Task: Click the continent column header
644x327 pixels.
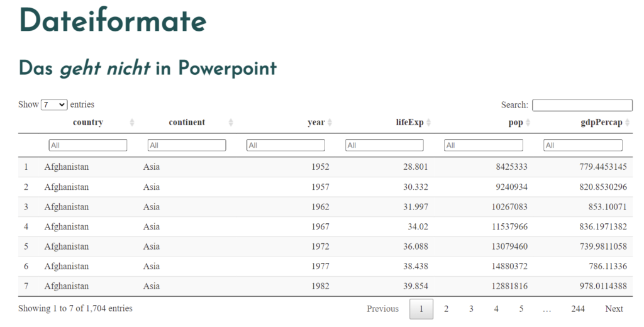Action: [187, 123]
